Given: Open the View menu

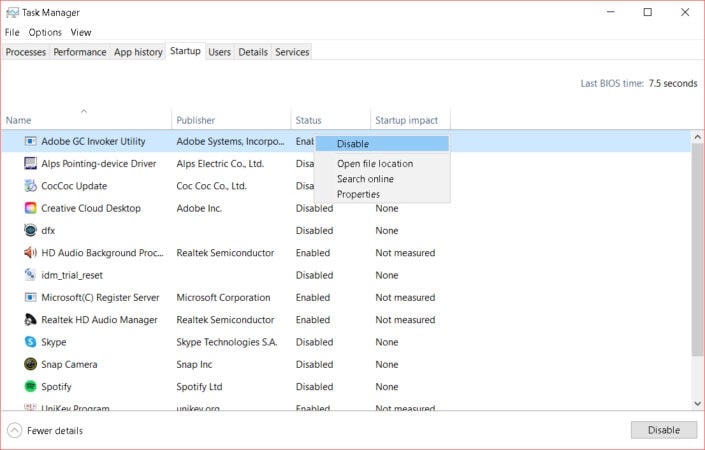Looking at the screenshot, I should tap(81, 32).
